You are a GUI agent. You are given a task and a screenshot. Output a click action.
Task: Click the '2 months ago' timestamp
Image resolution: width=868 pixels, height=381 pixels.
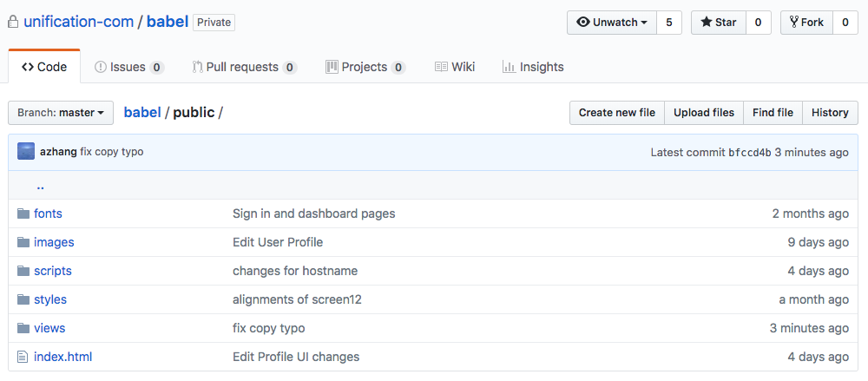point(811,213)
